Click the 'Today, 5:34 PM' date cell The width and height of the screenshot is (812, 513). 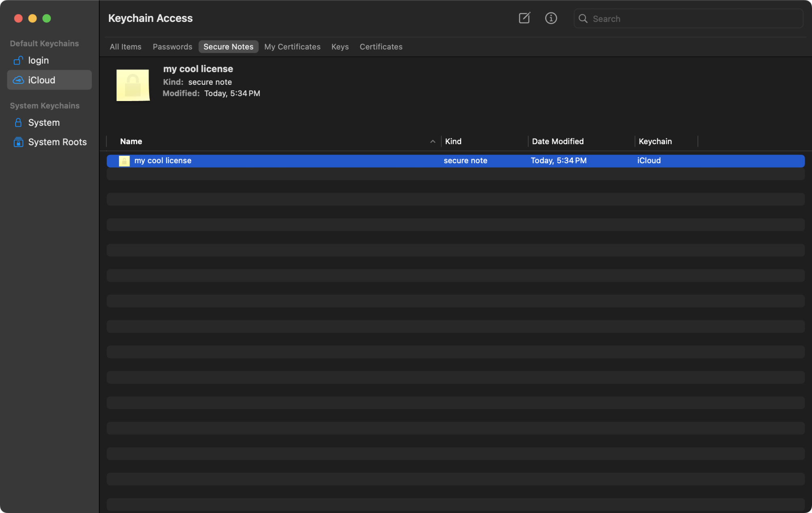[x=559, y=161]
